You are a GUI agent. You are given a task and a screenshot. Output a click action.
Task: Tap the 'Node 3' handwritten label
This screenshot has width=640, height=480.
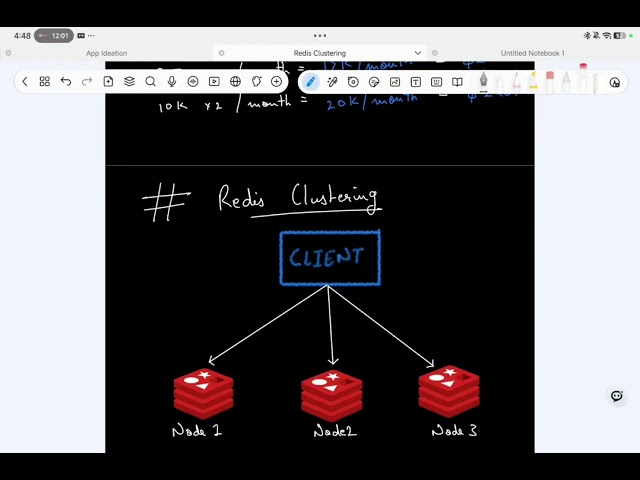(x=454, y=430)
